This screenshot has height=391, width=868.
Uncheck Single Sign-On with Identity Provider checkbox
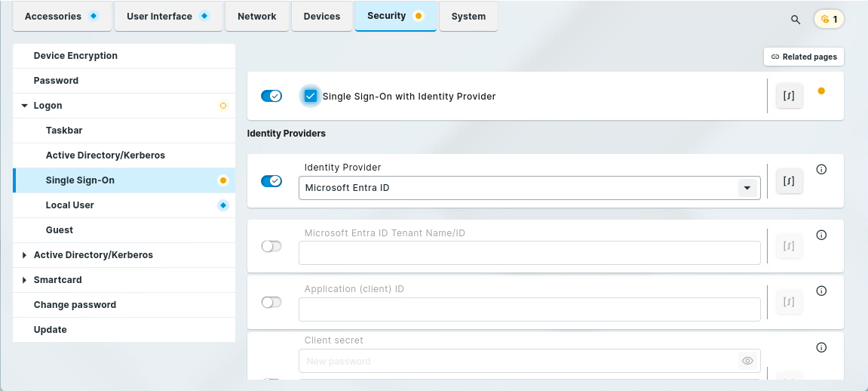310,96
